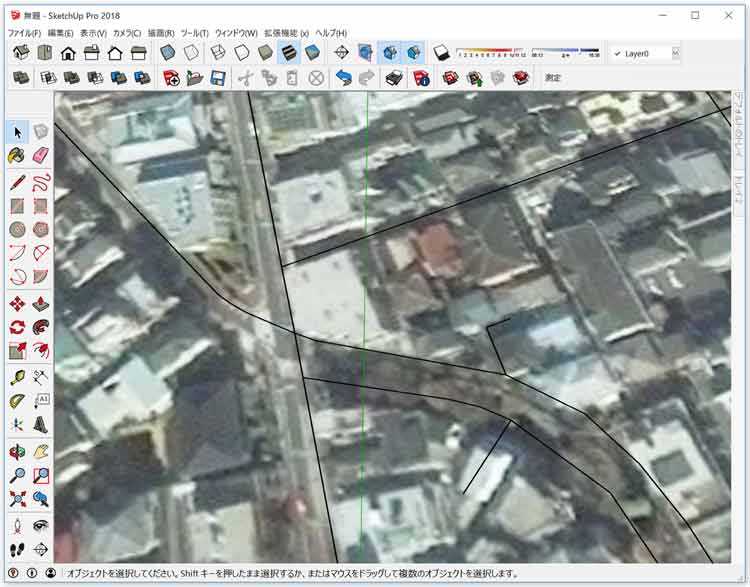This screenshot has width=750, height=587.
Task: Select the Protractor tool
Action: pos(18,401)
